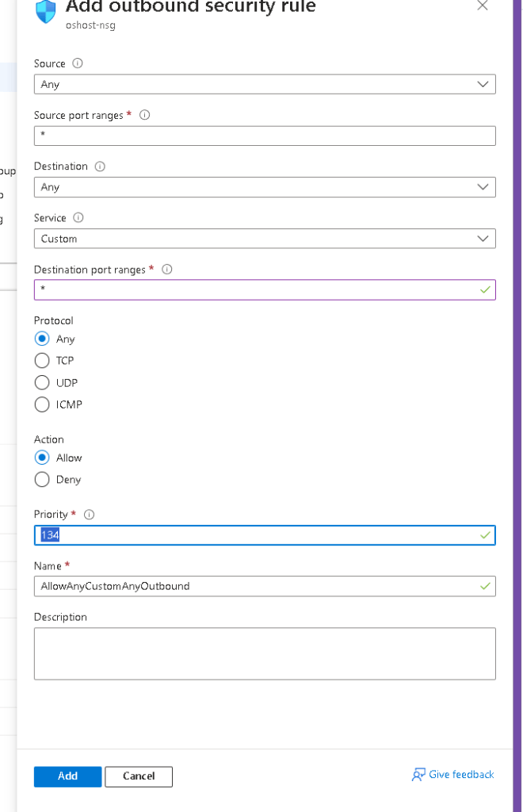The image size is (523, 812).
Task: Choose the ICMP protocol radio button
Action: point(42,404)
